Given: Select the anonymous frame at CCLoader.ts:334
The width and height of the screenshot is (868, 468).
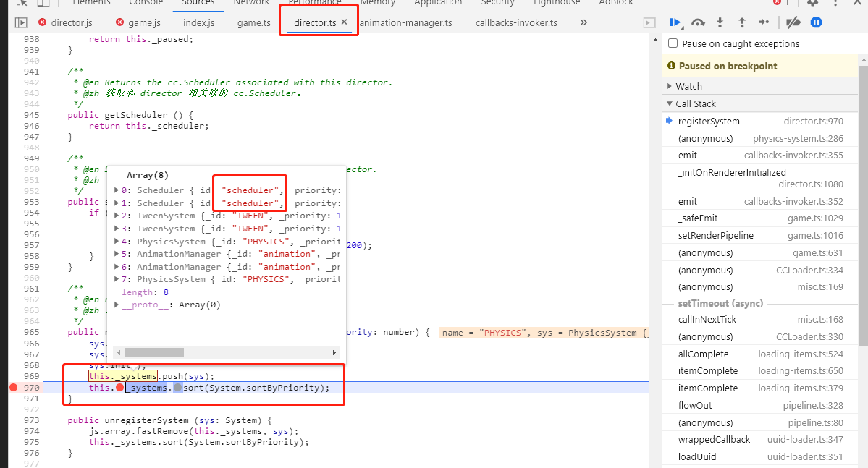Looking at the screenshot, I should tap(761, 270).
